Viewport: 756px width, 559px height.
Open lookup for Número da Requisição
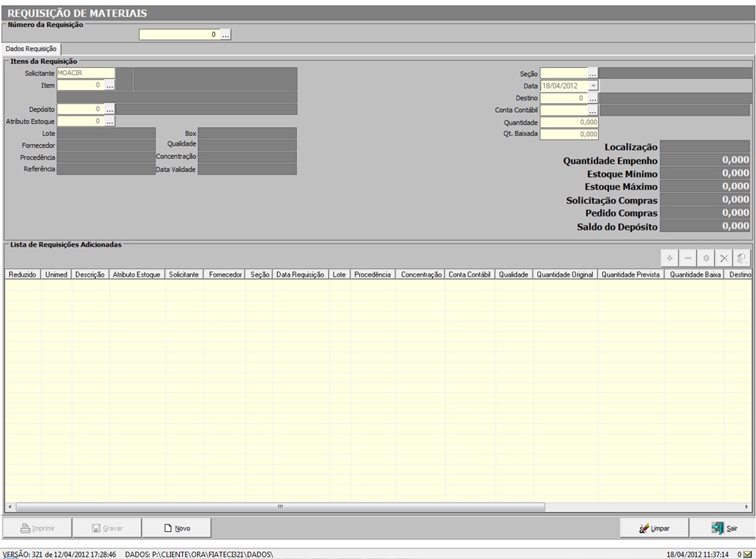(x=226, y=34)
